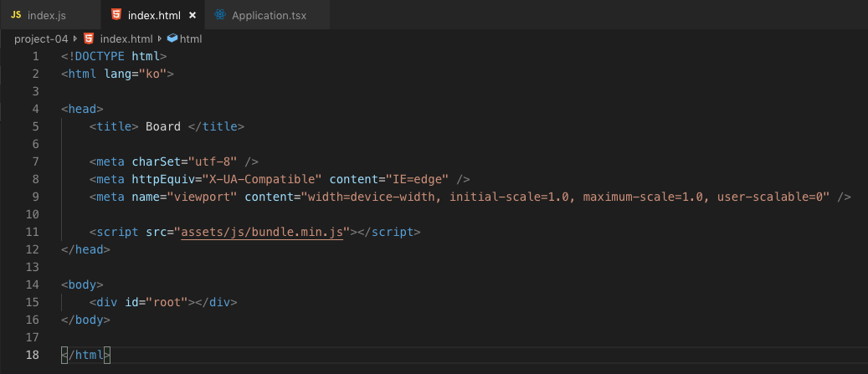Click the closing title tag
The height and width of the screenshot is (374, 868).
(x=217, y=126)
